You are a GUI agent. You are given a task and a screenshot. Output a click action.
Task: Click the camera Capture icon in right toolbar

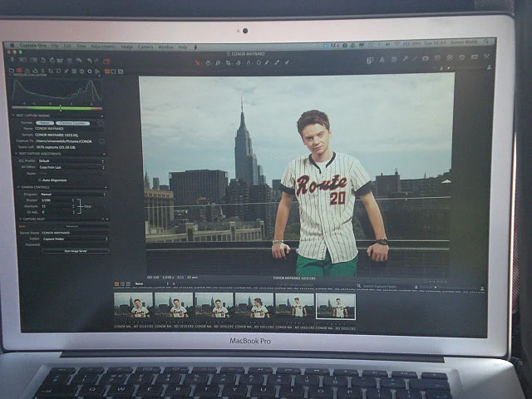(425, 58)
